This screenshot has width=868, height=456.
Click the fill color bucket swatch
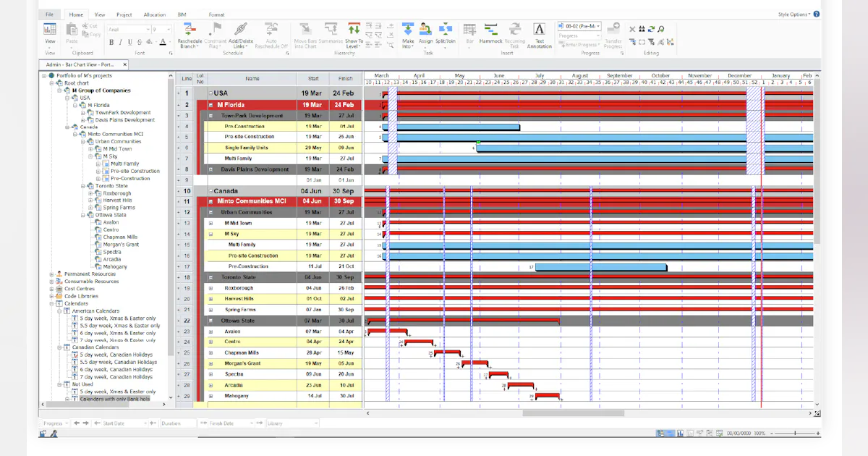point(148,43)
